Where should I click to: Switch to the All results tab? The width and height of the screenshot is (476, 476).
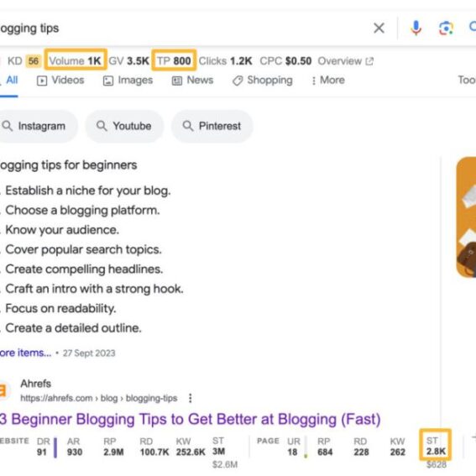(x=11, y=80)
